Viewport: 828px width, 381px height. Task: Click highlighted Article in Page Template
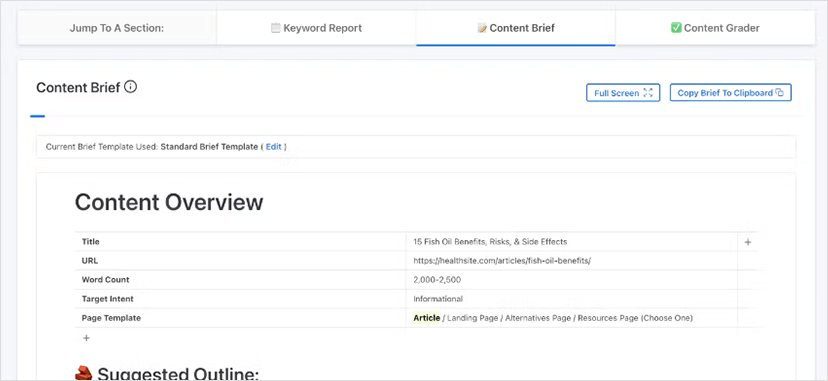(x=427, y=318)
